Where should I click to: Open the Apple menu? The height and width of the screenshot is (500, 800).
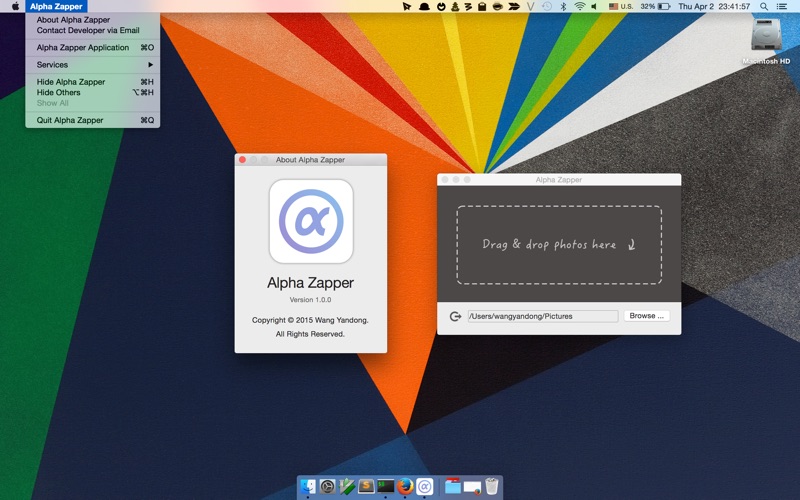tap(15, 6)
